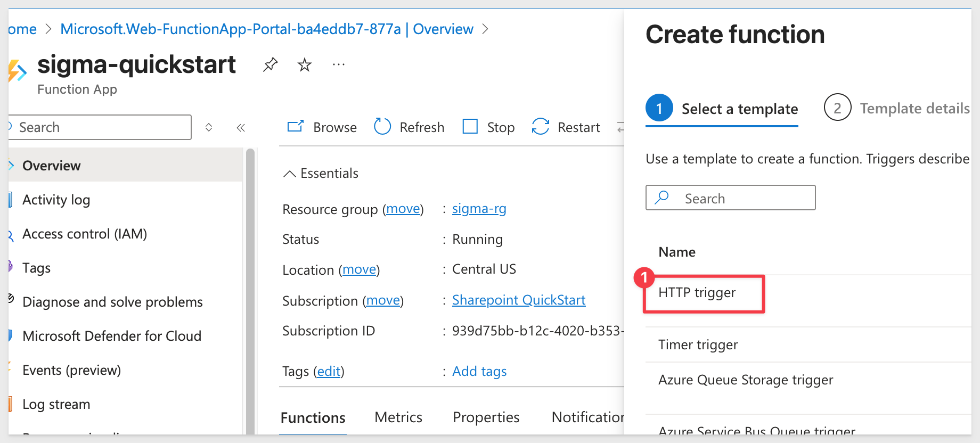
Task: Switch to the Functions tab
Action: [313, 418]
